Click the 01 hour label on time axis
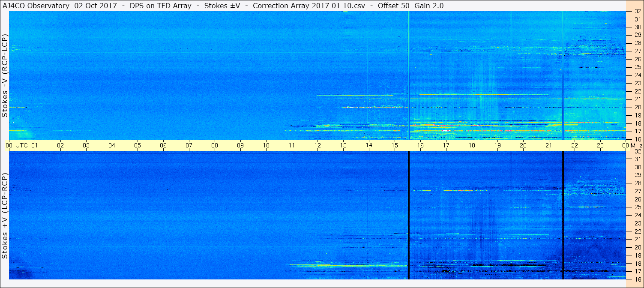This screenshot has width=644, height=288. click(35, 145)
